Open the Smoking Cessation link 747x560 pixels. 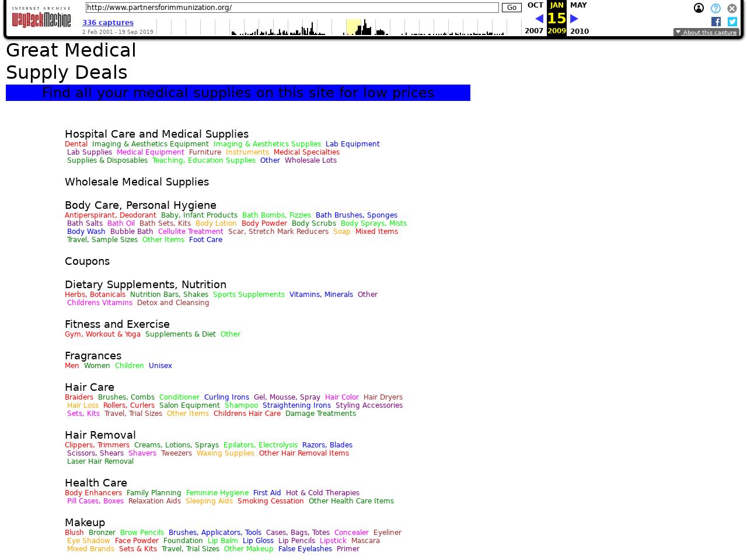point(270,501)
